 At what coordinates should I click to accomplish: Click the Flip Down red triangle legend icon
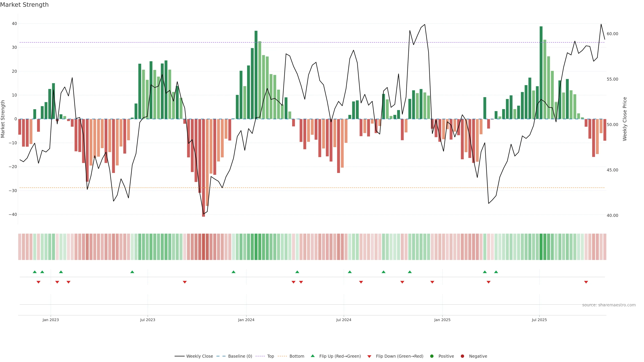point(369,356)
